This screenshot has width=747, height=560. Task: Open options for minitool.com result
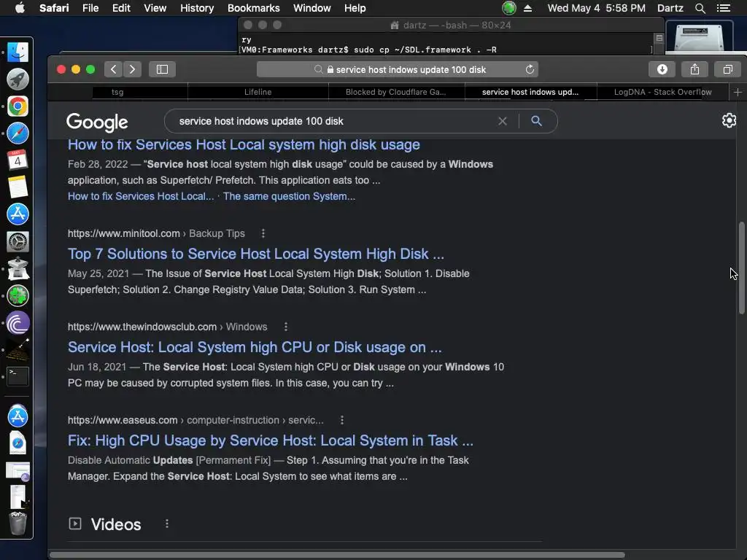pyautogui.click(x=263, y=233)
